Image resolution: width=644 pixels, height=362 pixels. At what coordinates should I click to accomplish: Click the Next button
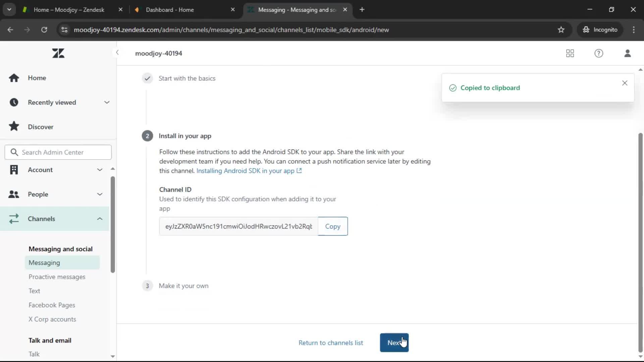click(394, 343)
